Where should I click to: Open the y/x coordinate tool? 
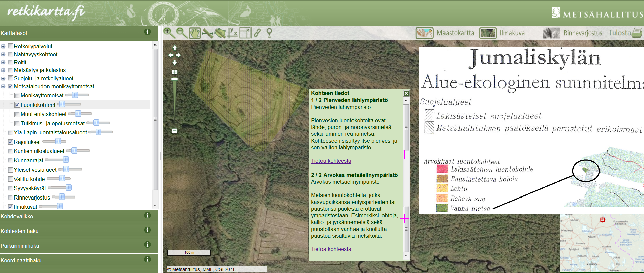pos(233,33)
